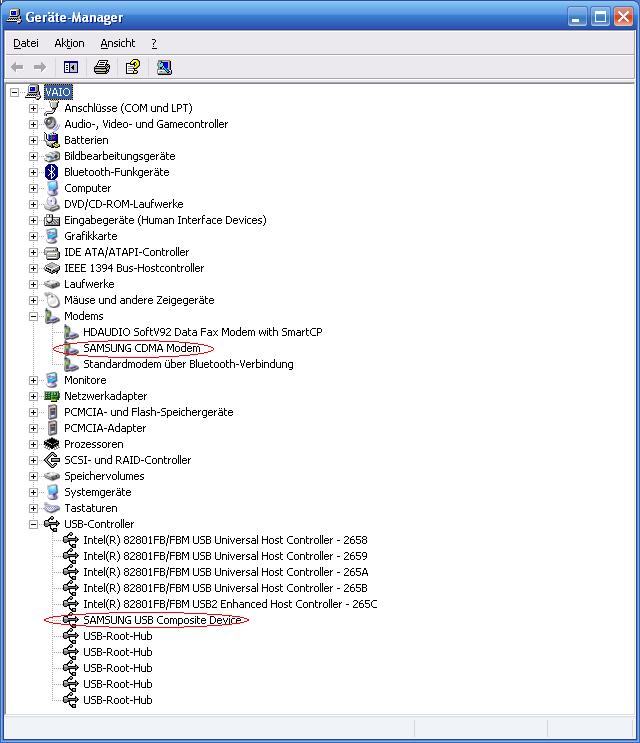Select USB Universal Host Controller - 2658
The image size is (640, 743).
point(225,540)
